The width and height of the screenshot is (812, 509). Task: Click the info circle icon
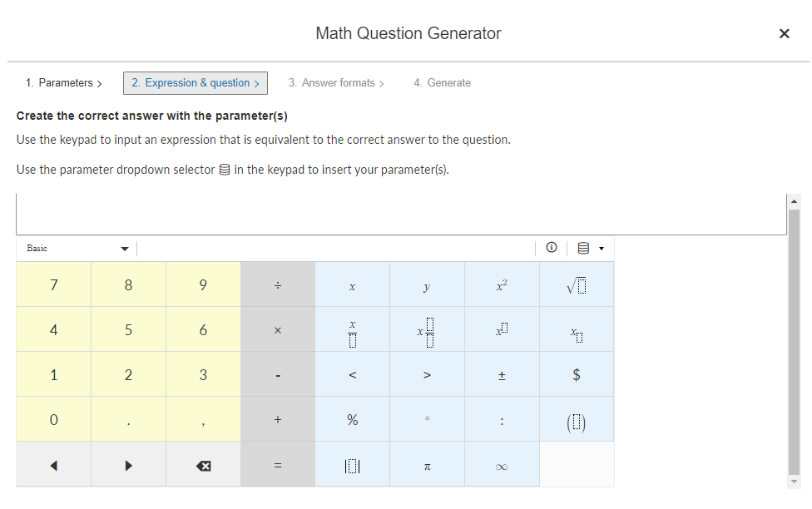point(551,248)
